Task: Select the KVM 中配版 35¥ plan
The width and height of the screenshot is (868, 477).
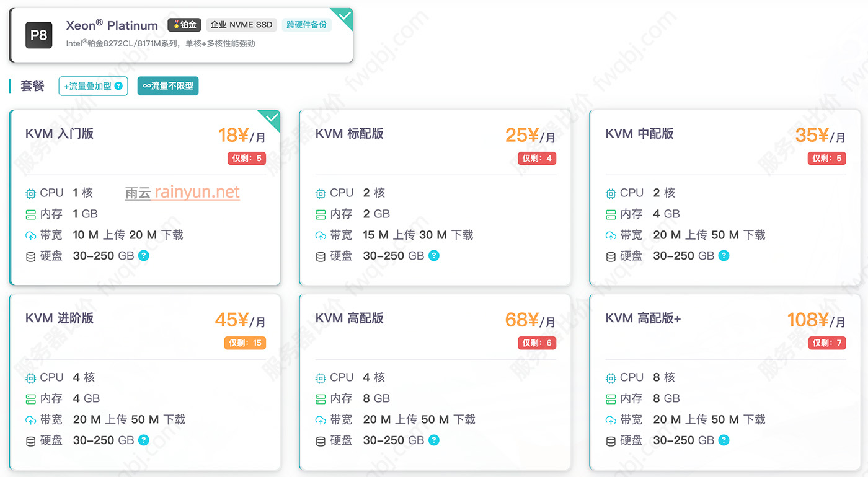Action: coord(725,198)
